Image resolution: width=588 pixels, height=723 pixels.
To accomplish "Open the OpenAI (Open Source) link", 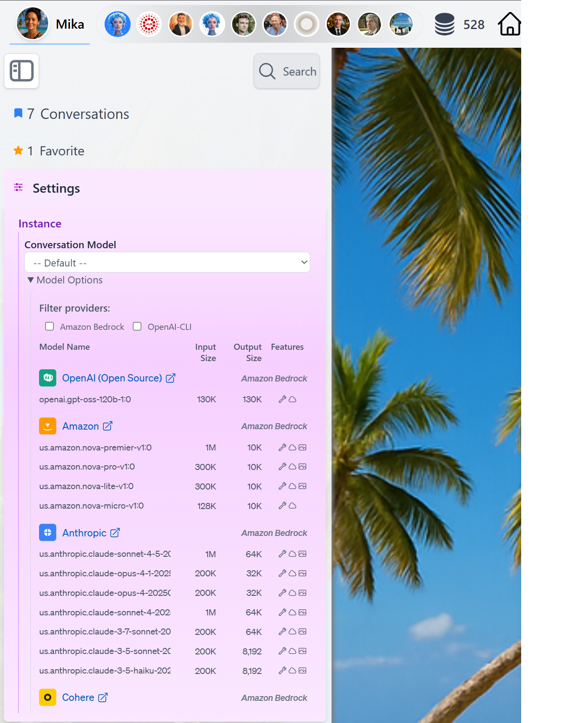I will [x=112, y=378].
